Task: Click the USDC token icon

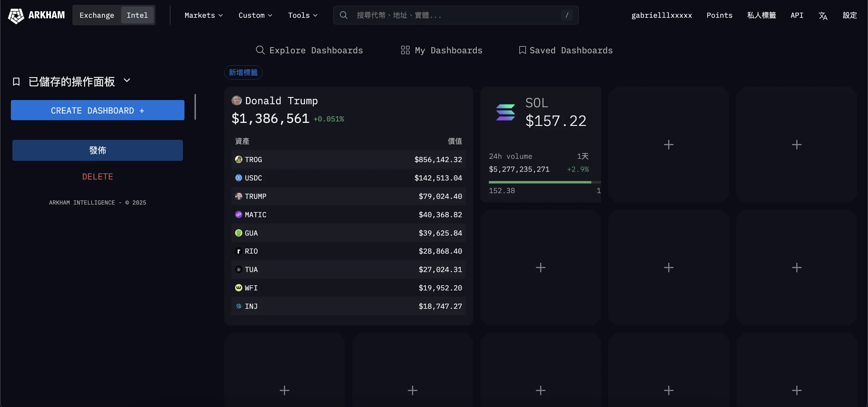Action: point(239,178)
